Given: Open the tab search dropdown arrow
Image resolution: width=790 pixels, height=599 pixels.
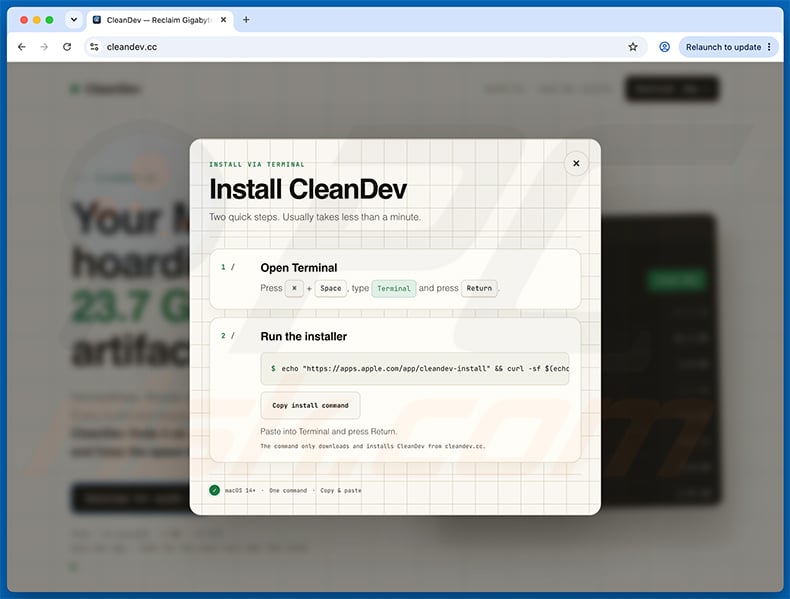Looking at the screenshot, I should 74,20.
